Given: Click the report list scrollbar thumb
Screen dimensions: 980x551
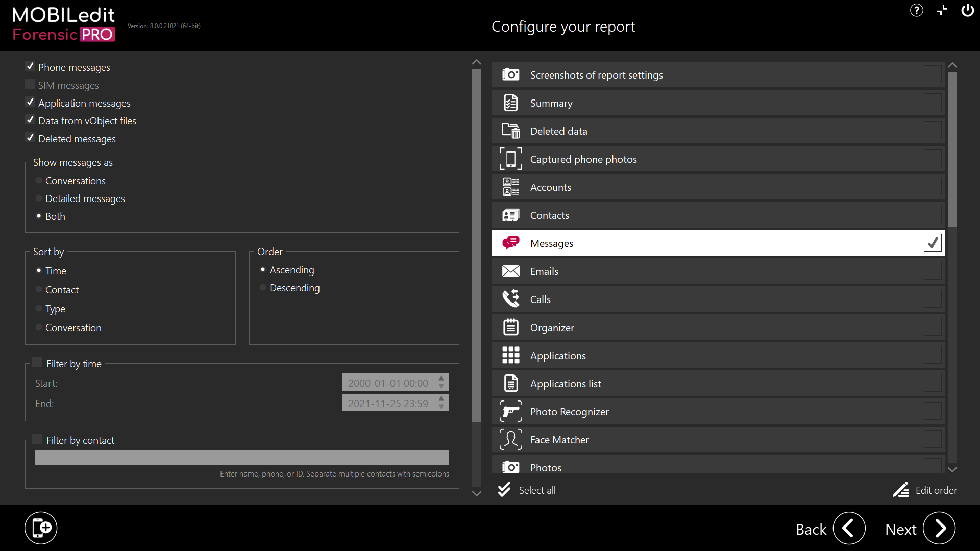Looking at the screenshot, I should tap(952, 149).
